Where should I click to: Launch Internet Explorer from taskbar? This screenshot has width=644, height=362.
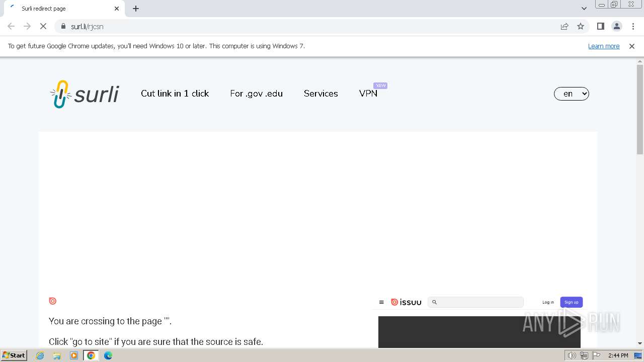[x=40, y=355]
